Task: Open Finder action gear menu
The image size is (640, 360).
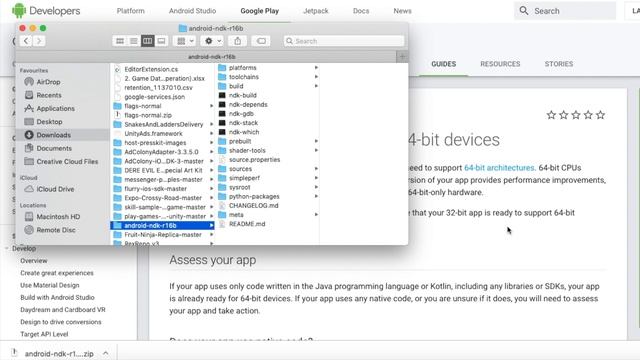Action: point(213,41)
